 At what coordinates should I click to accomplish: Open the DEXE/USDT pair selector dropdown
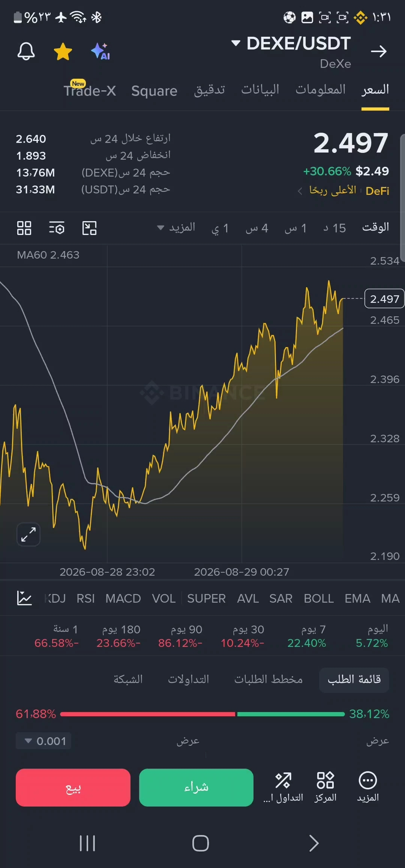pos(291,43)
